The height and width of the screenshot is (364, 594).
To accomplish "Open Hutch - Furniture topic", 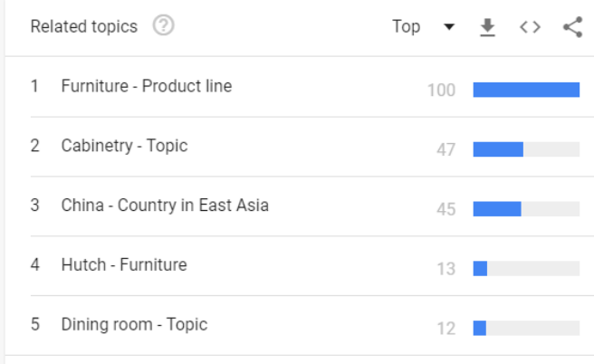I will coord(124,264).
